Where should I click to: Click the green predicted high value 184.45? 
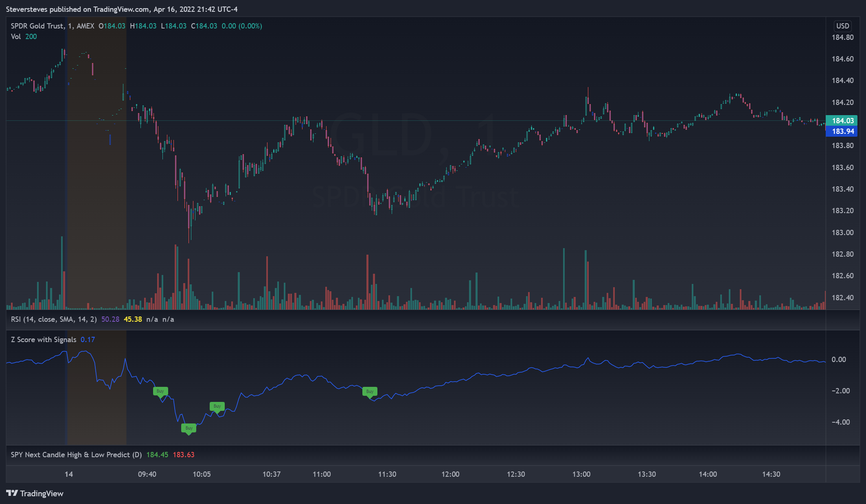157,455
